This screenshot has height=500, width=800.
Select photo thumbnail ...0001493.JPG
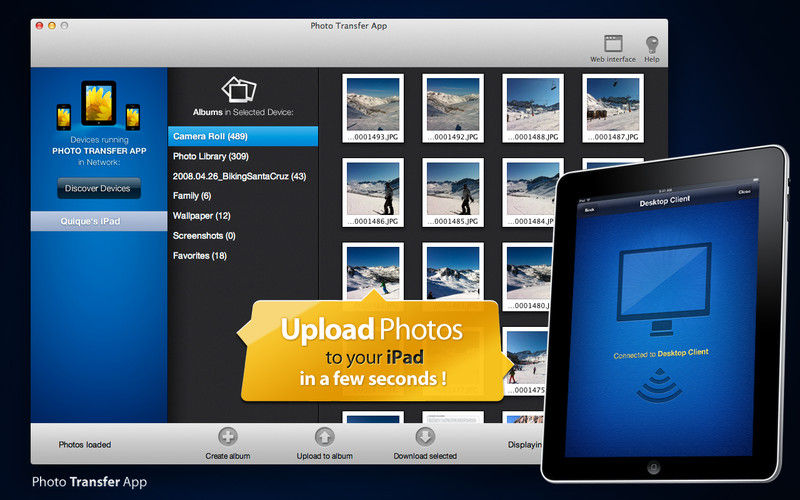tap(373, 108)
